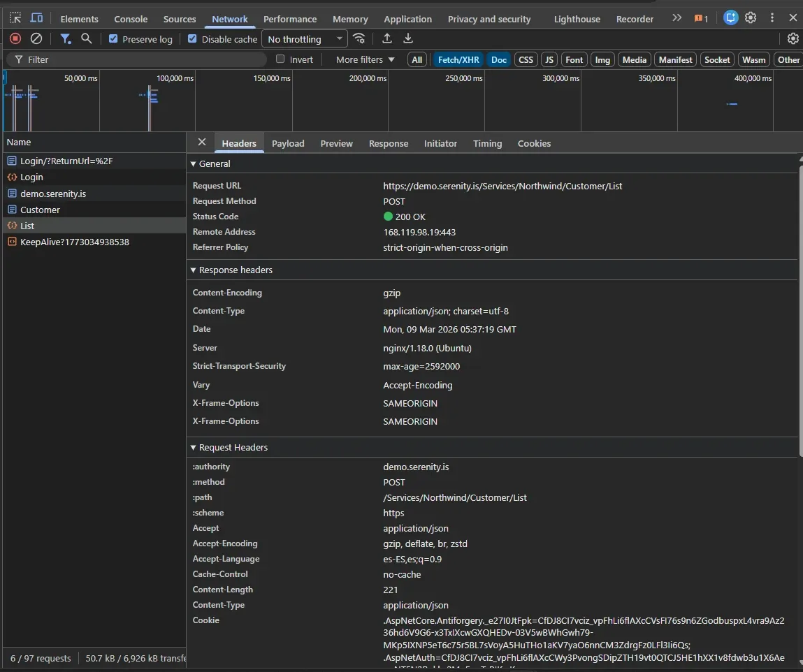Import a HAR file
The image size is (803, 672).
386,39
